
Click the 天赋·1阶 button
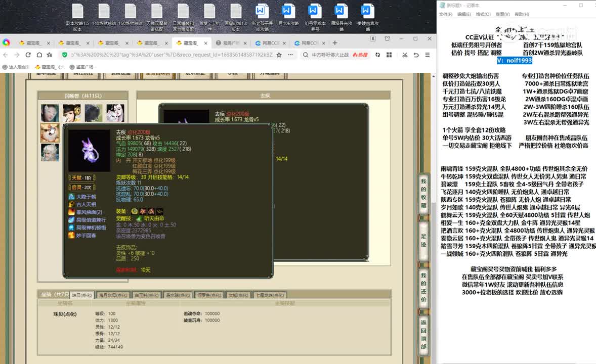[82, 178]
